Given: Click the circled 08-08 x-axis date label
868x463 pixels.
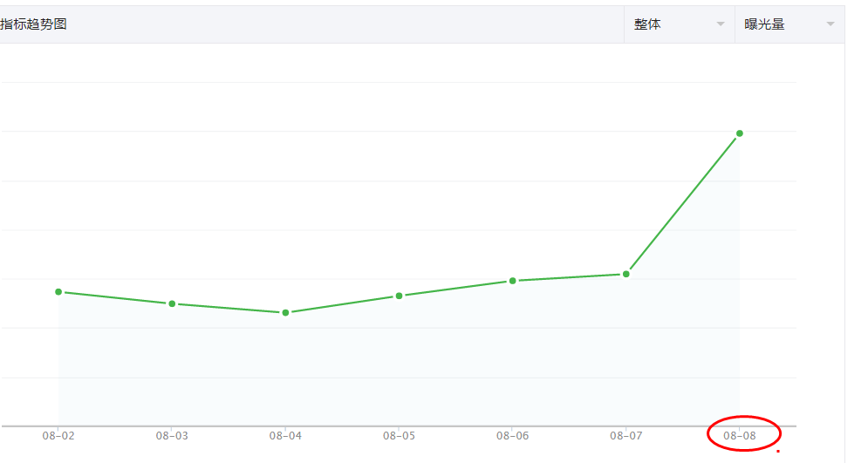Looking at the screenshot, I should click(740, 435).
